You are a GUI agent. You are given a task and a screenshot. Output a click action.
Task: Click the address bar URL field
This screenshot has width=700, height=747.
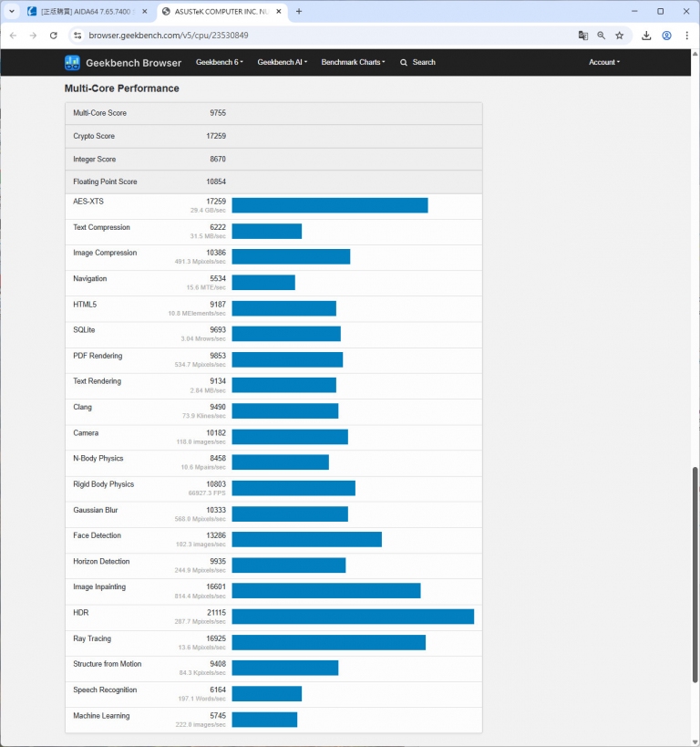(328, 36)
